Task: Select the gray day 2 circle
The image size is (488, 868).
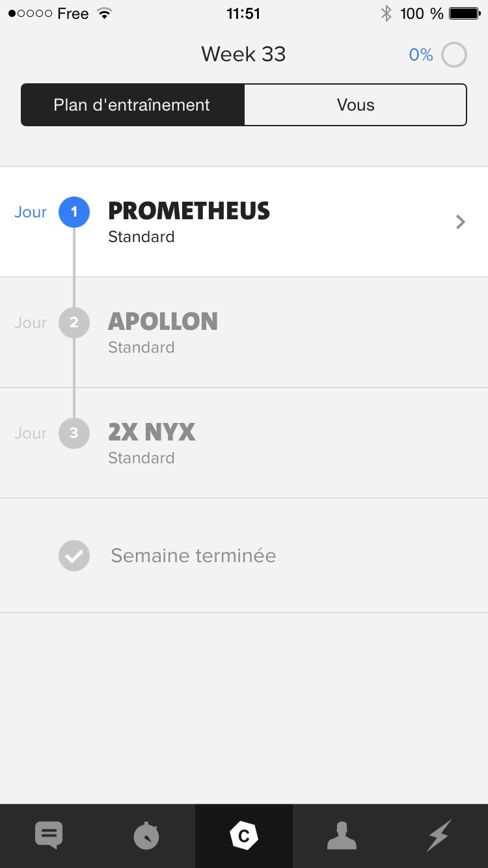Action: [x=74, y=323]
